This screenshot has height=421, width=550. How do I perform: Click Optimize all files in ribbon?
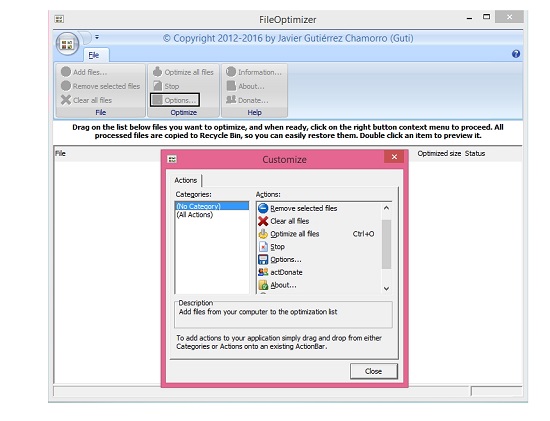click(183, 72)
